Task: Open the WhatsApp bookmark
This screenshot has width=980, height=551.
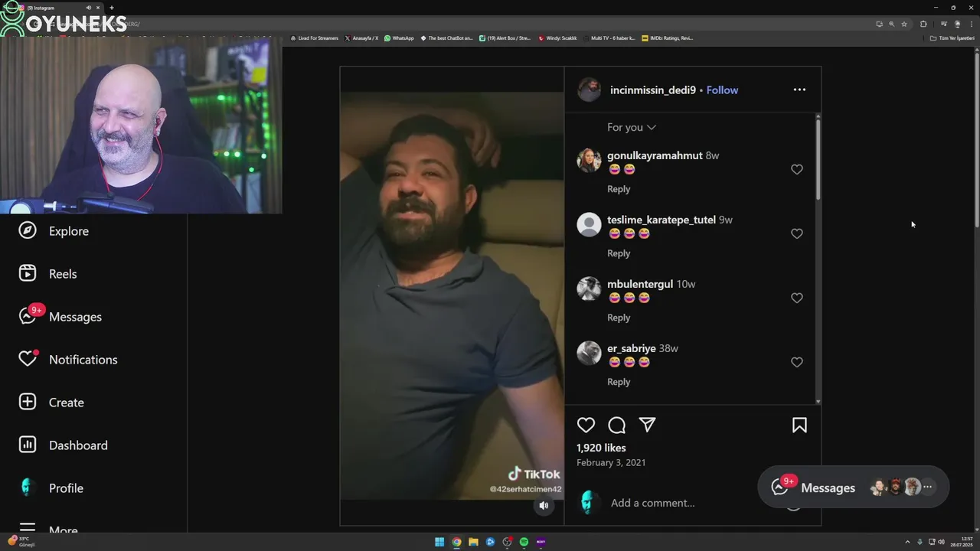Action: pos(399,38)
